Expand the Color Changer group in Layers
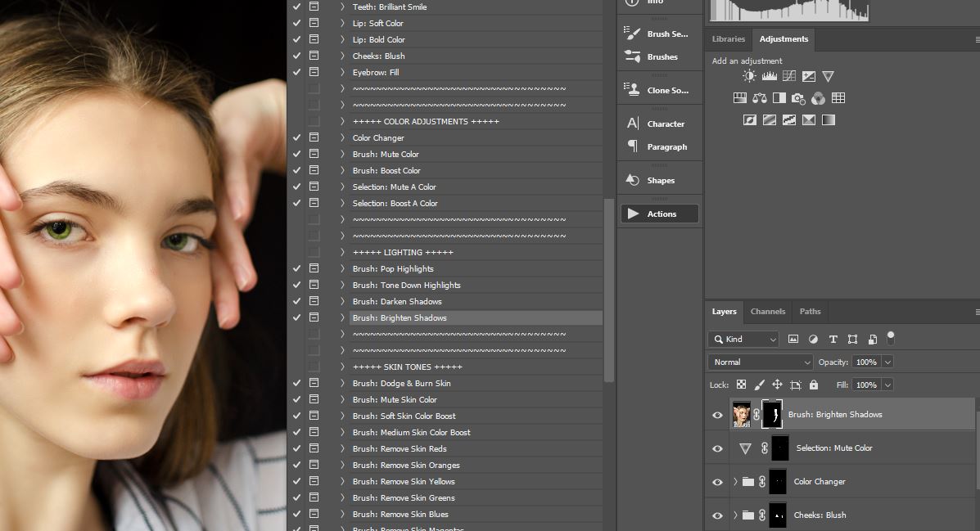Viewport: 980px width, 531px height. (x=736, y=482)
